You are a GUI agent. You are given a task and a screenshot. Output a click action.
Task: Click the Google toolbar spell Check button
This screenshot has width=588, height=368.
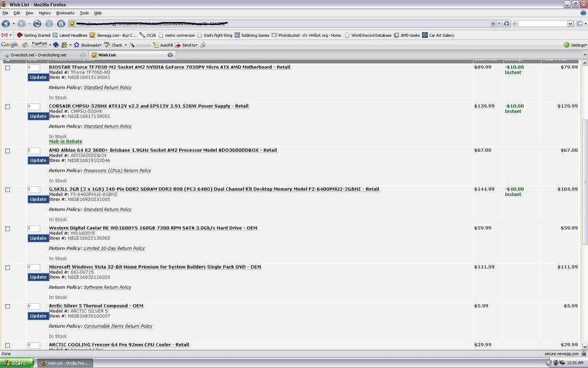point(114,45)
